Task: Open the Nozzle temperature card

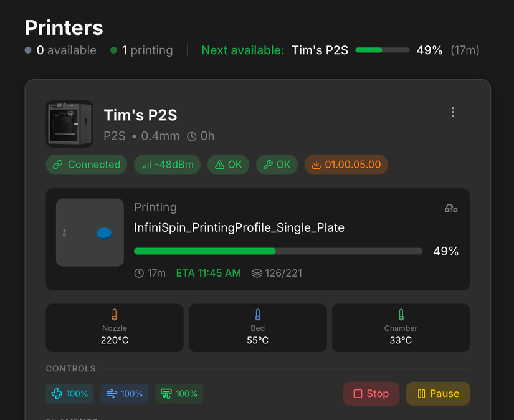Action: [x=115, y=328]
